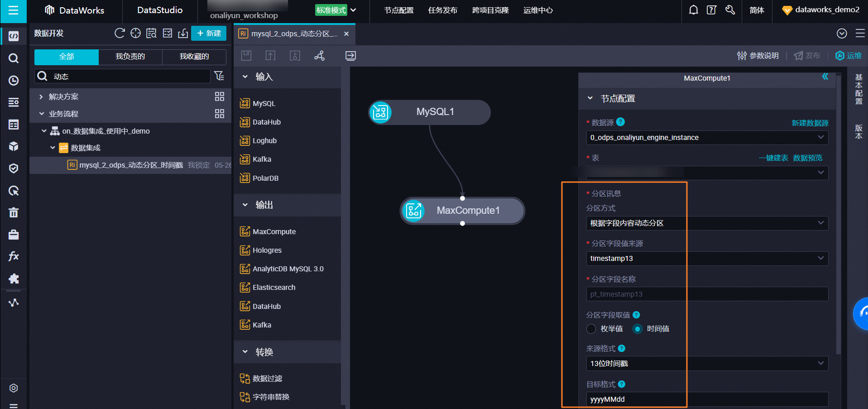Select the 枚举值 radio option

coord(591,329)
